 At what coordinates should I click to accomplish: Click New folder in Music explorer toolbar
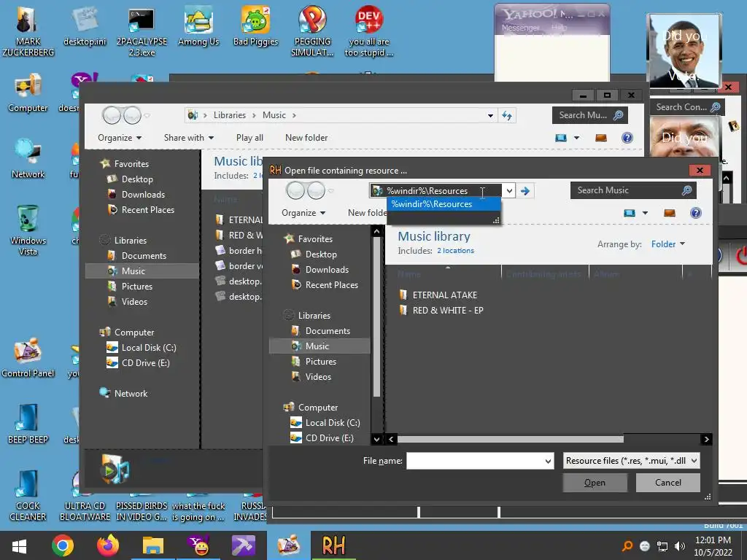click(306, 138)
